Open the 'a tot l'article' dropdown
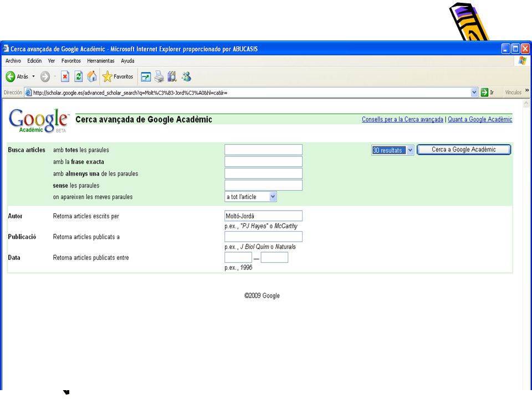 (250, 197)
